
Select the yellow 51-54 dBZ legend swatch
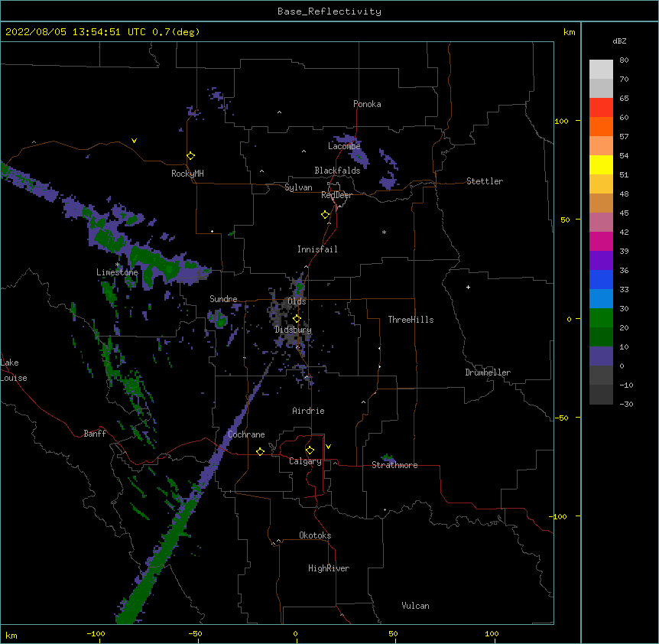tap(601, 164)
